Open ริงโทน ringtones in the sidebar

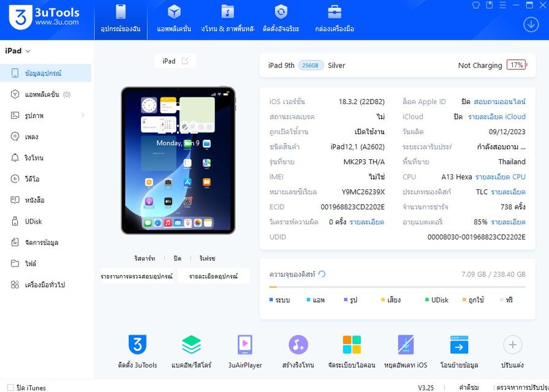[45, 158]
